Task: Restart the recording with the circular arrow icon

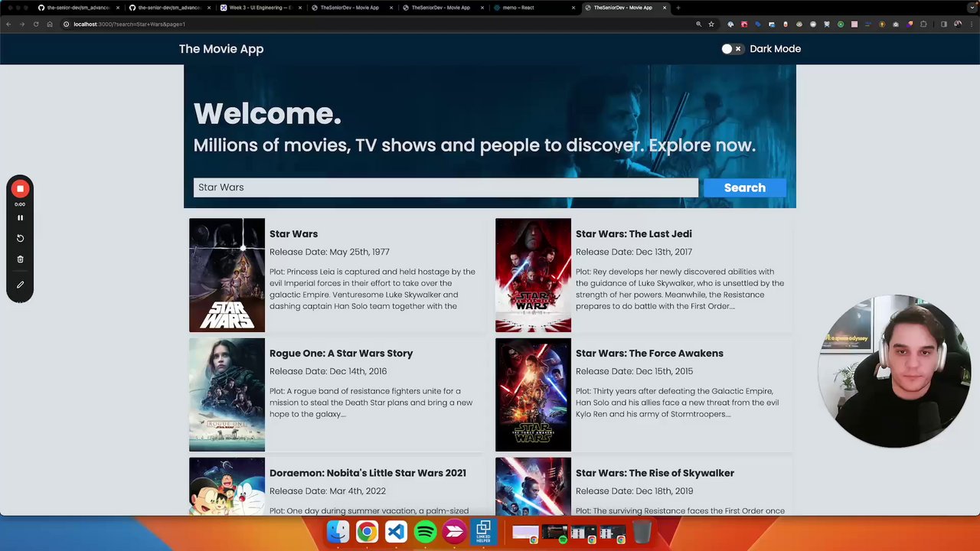Action: [x=20, y=239]
